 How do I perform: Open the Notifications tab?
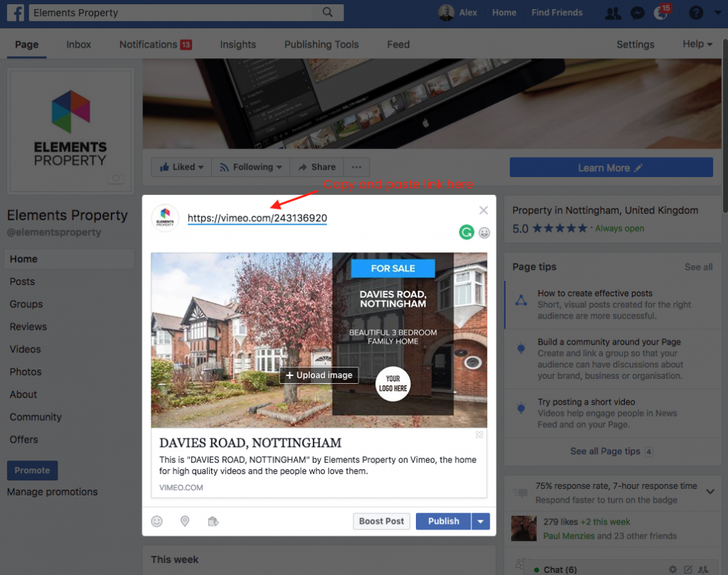[156, 45]
